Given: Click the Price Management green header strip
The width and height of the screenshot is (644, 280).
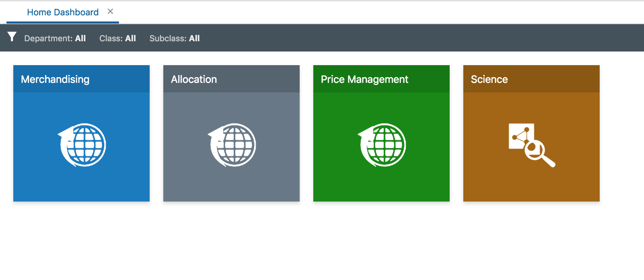Looking at the screenshot, I should click(381, 79).
